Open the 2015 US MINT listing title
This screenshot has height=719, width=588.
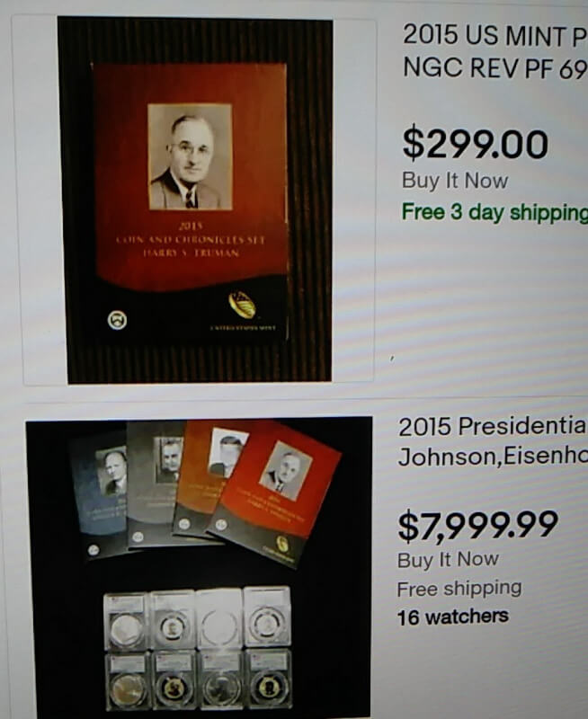click(x=495, y=51)
